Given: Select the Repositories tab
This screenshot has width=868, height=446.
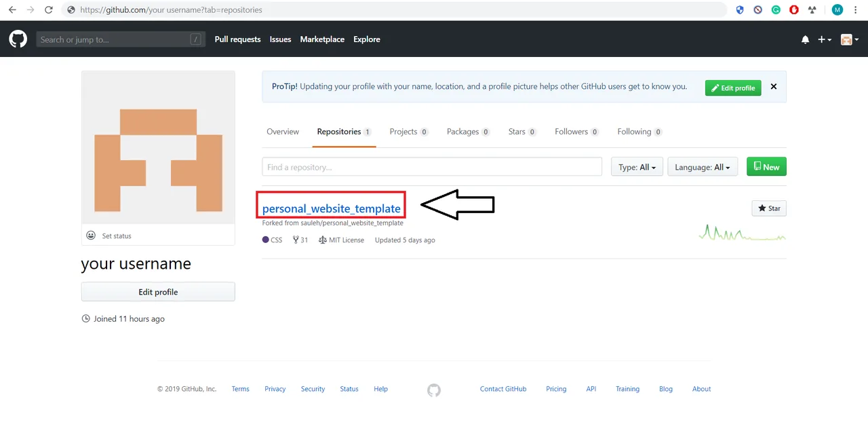Looking at the screenshot, I should tap(344, 132).
